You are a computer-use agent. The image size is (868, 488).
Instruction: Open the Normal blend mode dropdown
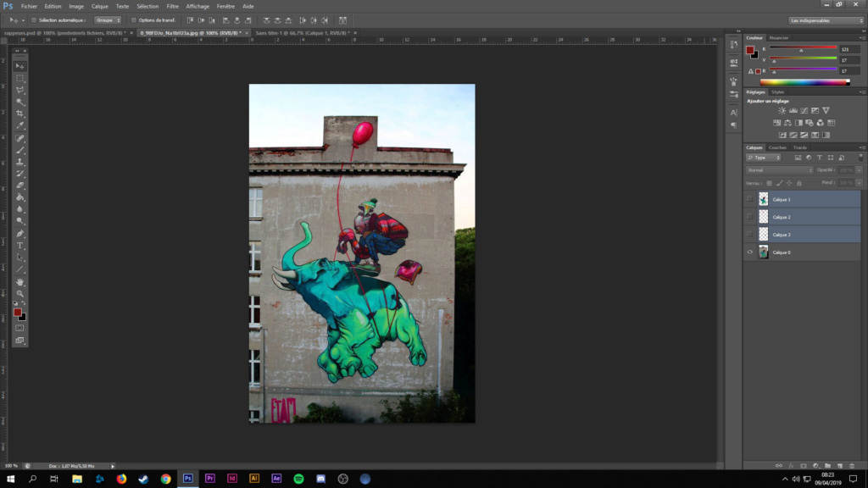point(780,170)
